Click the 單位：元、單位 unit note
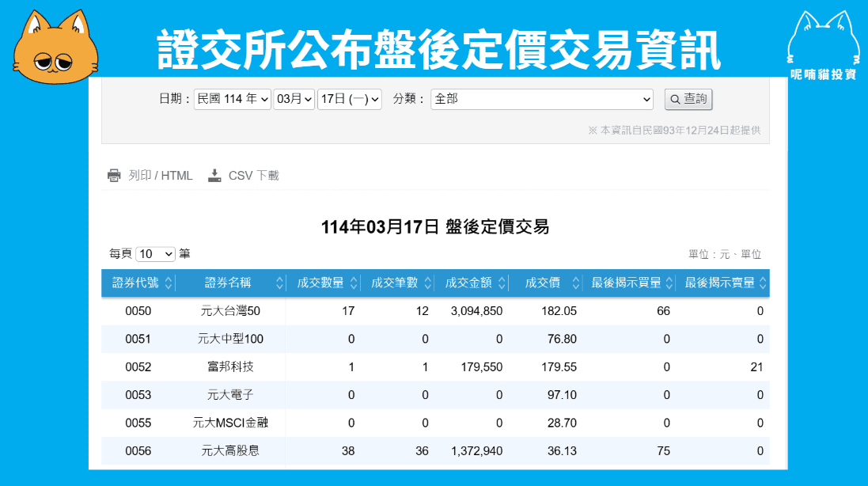This screenshot has width=868, height=486. [x=725, y=254]
